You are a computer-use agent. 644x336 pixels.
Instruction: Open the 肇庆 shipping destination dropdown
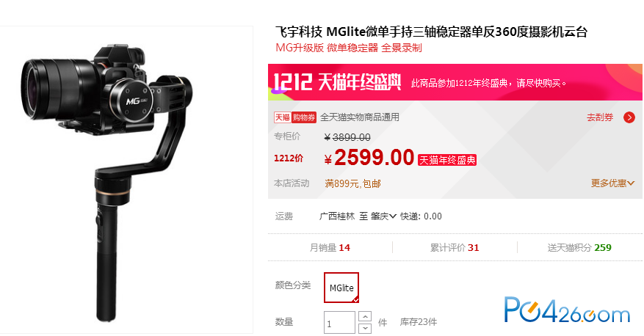point(383,216)
